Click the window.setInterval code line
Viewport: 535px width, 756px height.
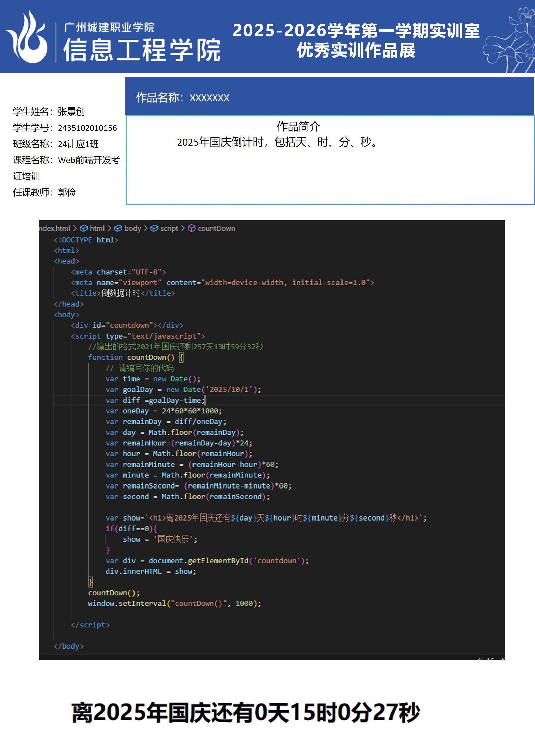coord(174,603)
